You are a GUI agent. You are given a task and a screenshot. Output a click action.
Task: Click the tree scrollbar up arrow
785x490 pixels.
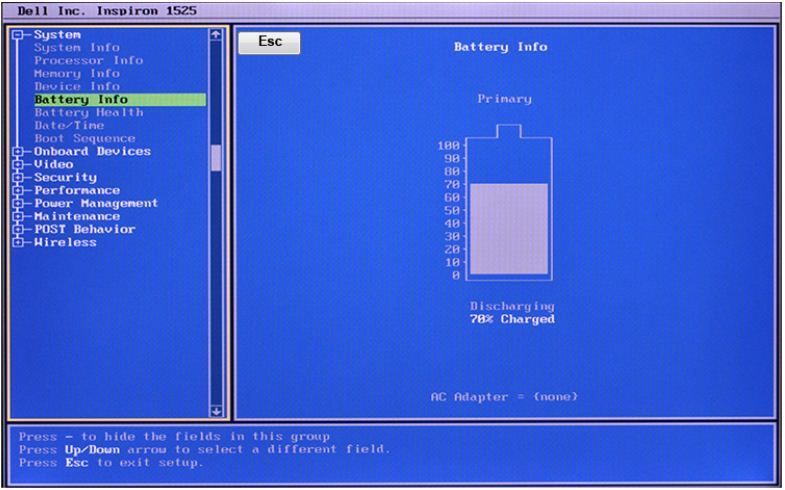coord(215,35)
